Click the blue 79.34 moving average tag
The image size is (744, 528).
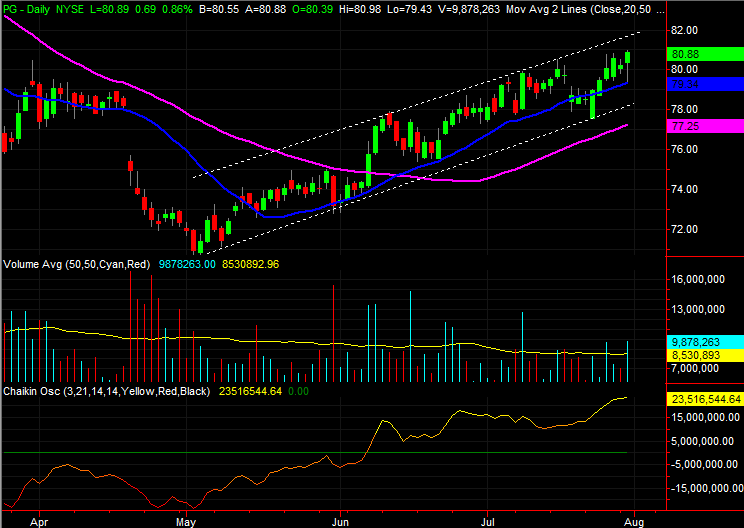(705, 84)
